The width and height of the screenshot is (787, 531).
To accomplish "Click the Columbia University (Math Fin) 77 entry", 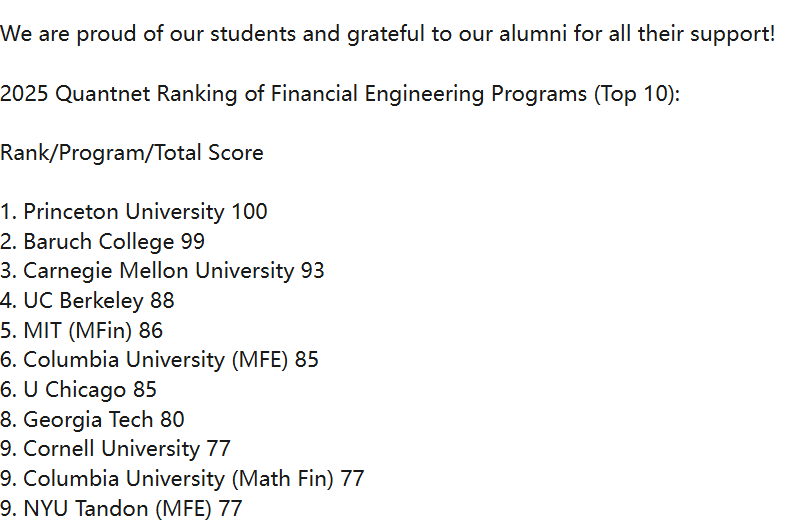I will tap(182, 479).
